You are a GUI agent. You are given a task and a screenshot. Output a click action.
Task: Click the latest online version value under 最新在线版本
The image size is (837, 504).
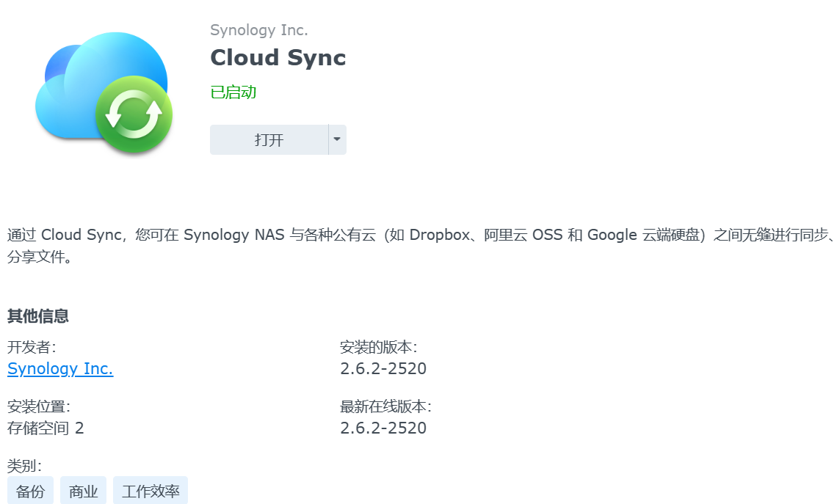click(x=383, y=428)
